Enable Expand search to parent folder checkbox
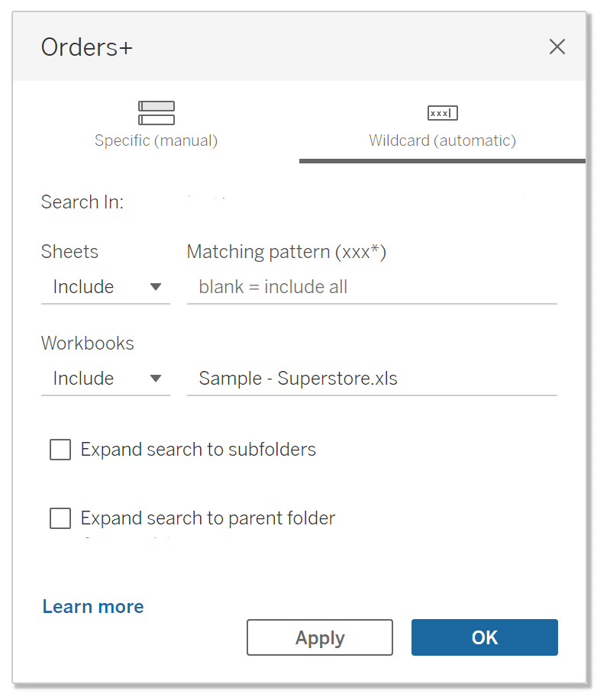The image size is (610, 700). (60, 518)
